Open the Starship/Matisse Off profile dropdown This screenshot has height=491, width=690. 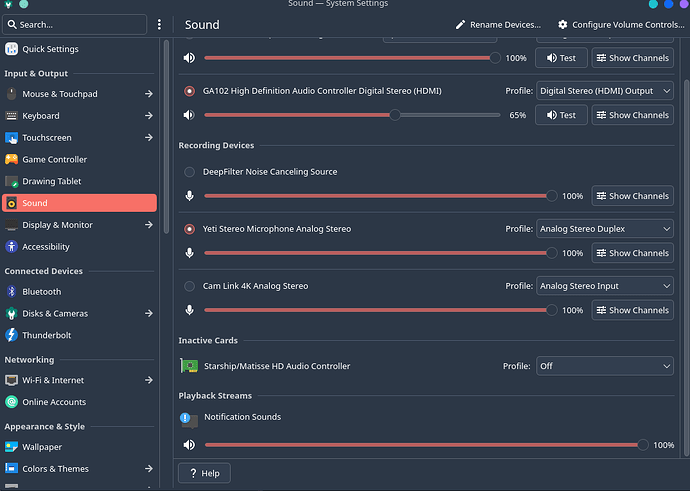[x=605, y=366]
